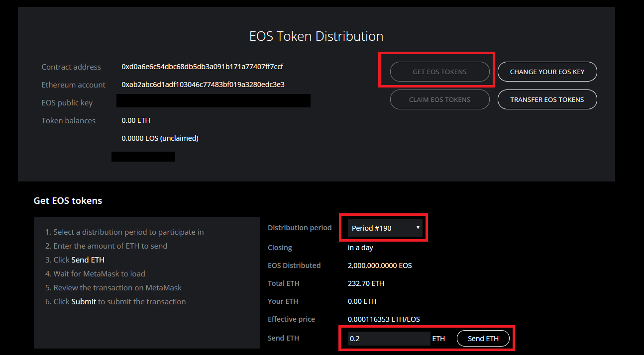Click step 5 'Review the transaction on MetaMask'
Image resolution: width=644 pixels, height=355 pixels.
pos(113,287)
